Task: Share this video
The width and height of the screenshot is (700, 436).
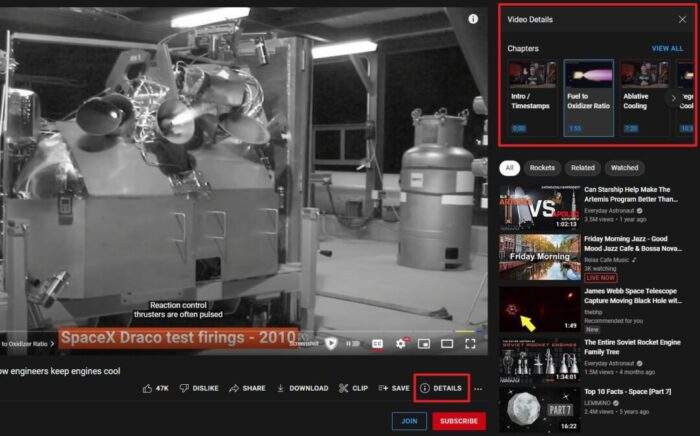Action: 247,388
